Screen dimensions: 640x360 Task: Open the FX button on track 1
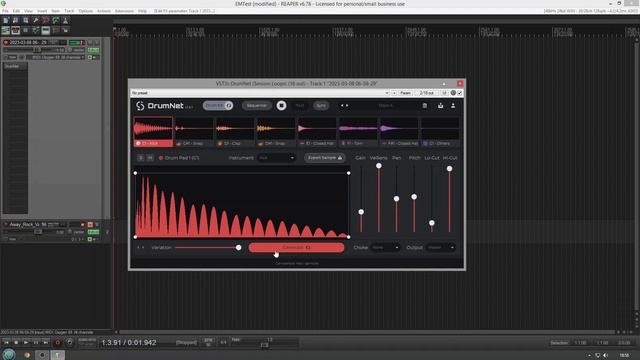click(x=93, y=50)
